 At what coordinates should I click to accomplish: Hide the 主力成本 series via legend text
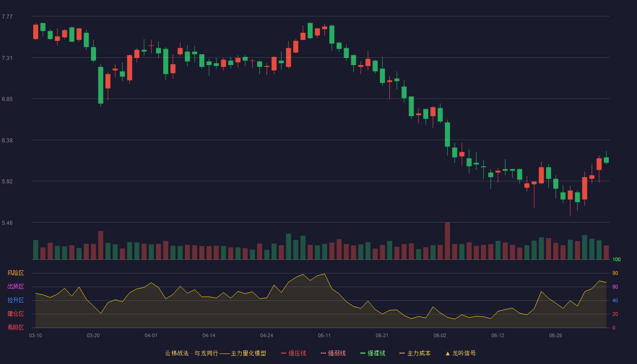tap(419, 353)
